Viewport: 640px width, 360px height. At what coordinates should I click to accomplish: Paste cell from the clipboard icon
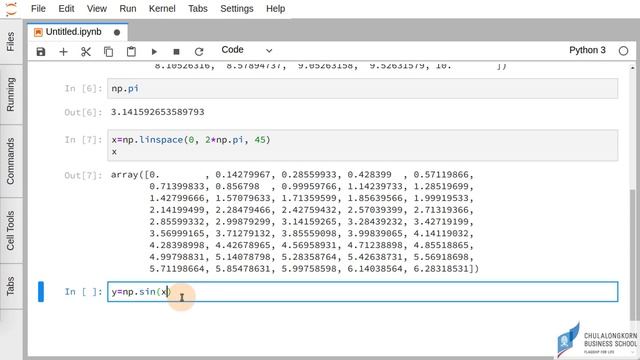[x=131, y=52]
